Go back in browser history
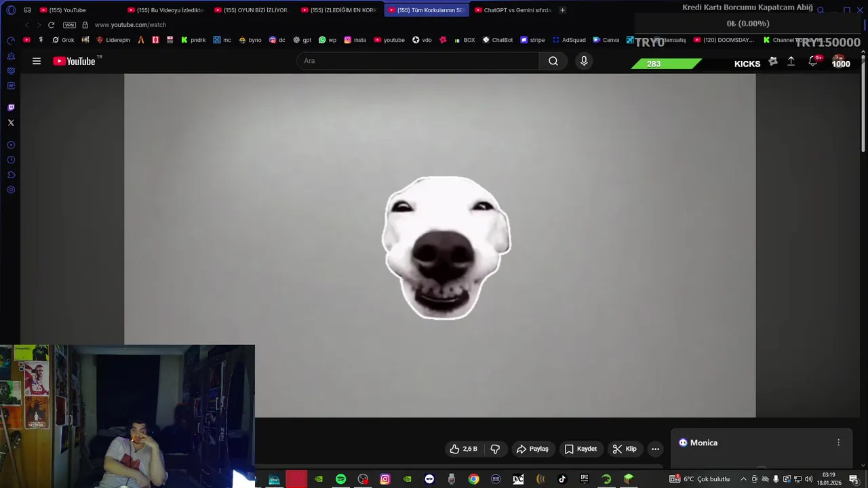This screenshot has width=868, height=488. coord(26,25)
